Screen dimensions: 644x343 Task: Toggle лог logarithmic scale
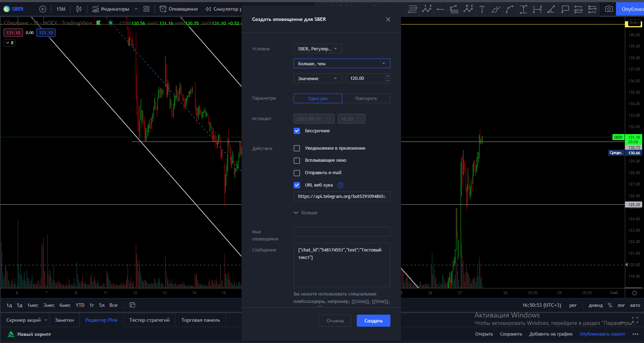point(621,305)
